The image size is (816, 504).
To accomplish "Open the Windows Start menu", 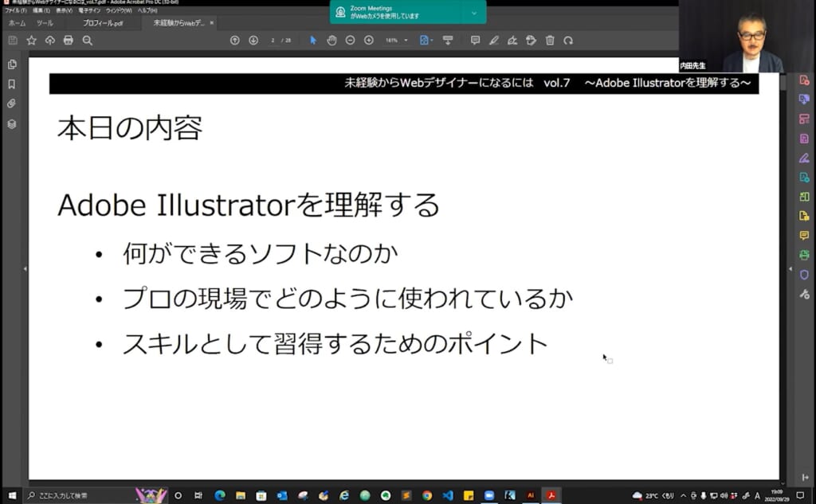I will click(x=12, y=496).
